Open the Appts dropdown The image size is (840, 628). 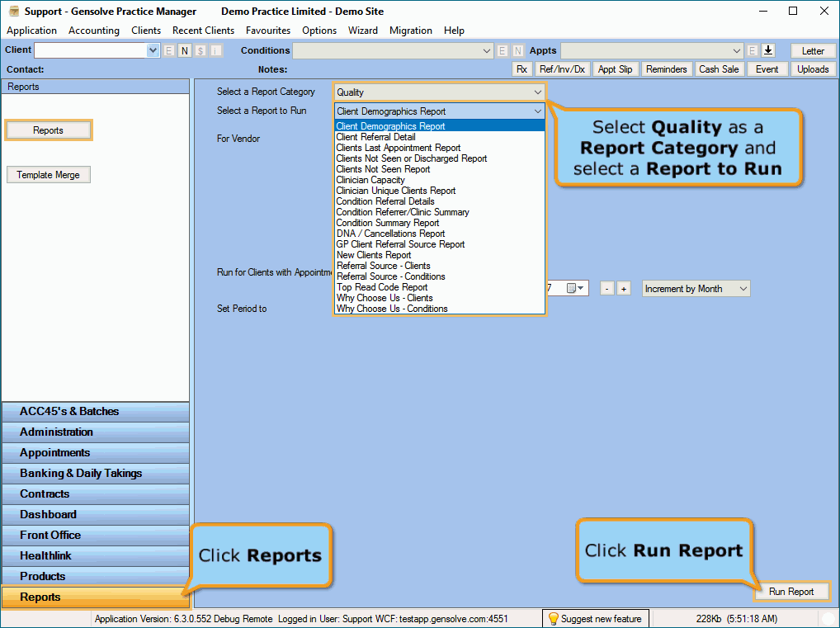click(737, 51)
